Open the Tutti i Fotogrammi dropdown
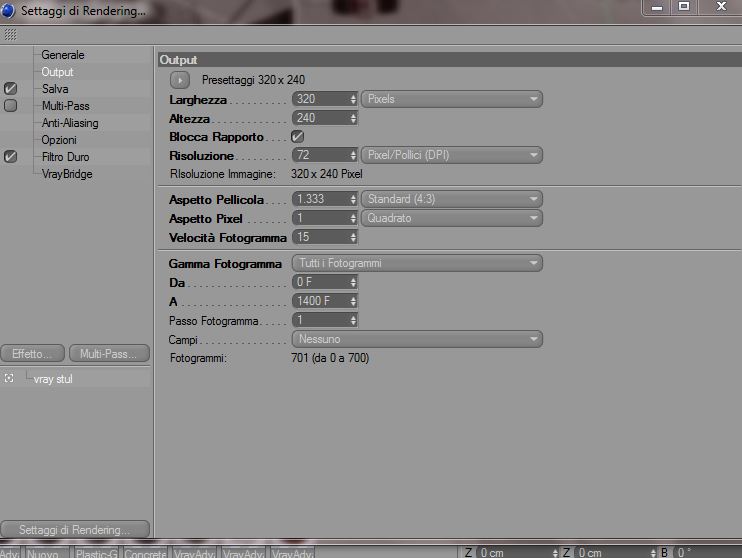This screenshot has height=558, width=742. click(417, 263)
